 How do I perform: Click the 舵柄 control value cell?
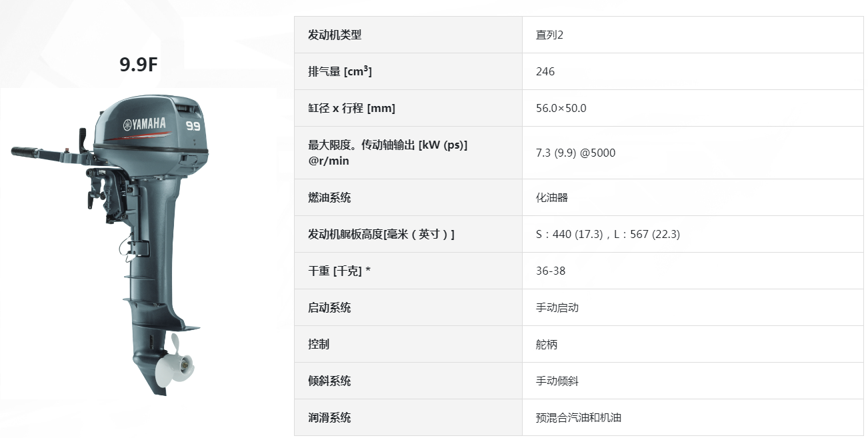coord(693,344)
